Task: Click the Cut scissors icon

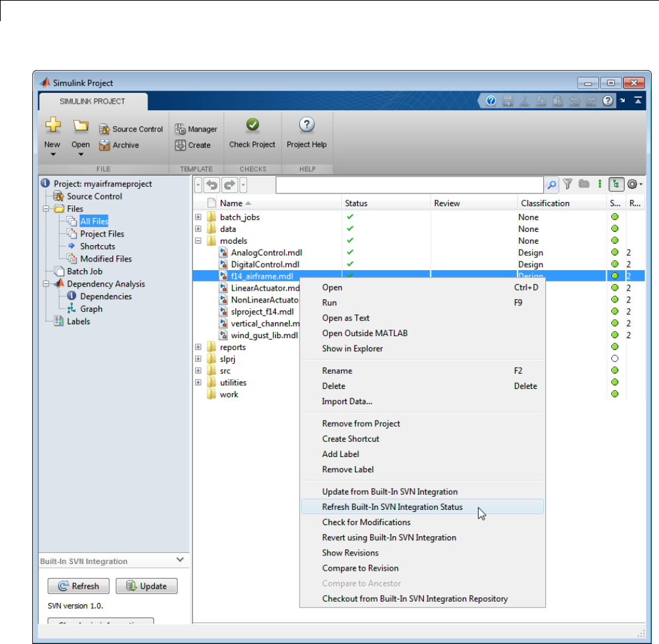Action: 524,101
